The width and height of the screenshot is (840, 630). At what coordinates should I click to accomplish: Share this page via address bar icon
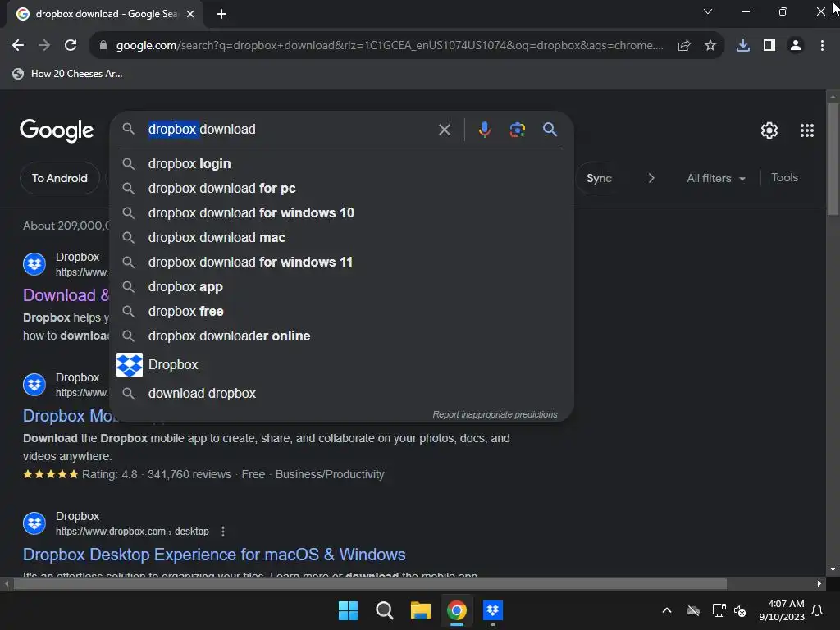(683, 46)
